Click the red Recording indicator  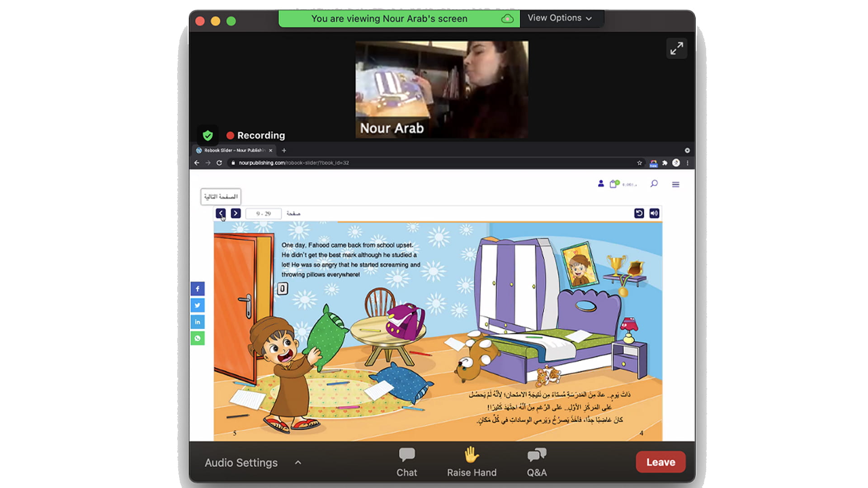point(256,135)
